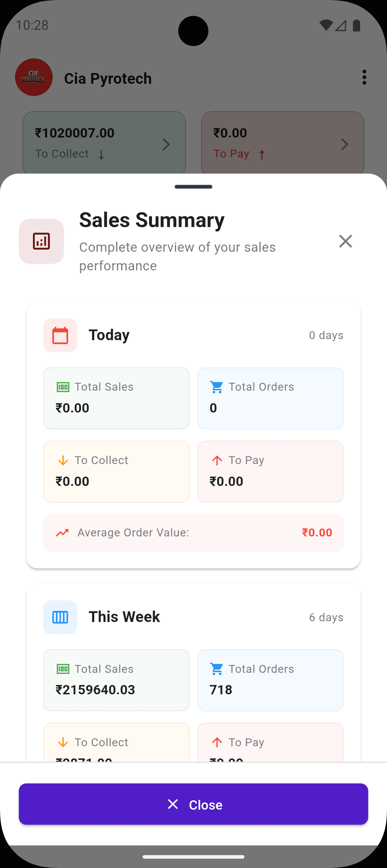Select This Week's Total Orders 718 card
Viewport: 387px width, 868px height.
pyautogui.click(x=271, y=680)
